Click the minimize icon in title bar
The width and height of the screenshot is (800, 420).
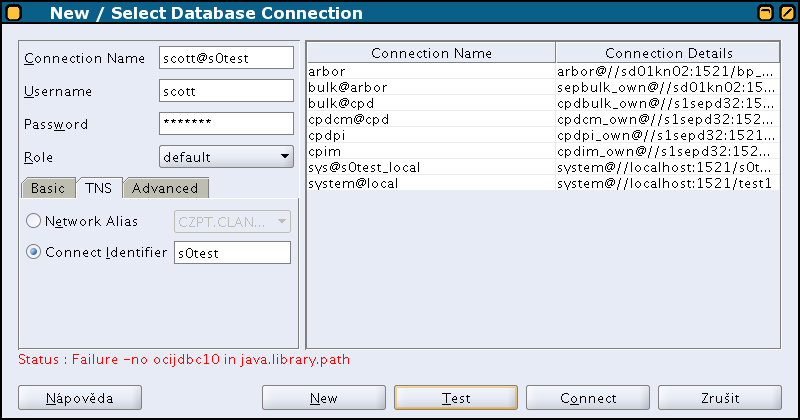766,12
